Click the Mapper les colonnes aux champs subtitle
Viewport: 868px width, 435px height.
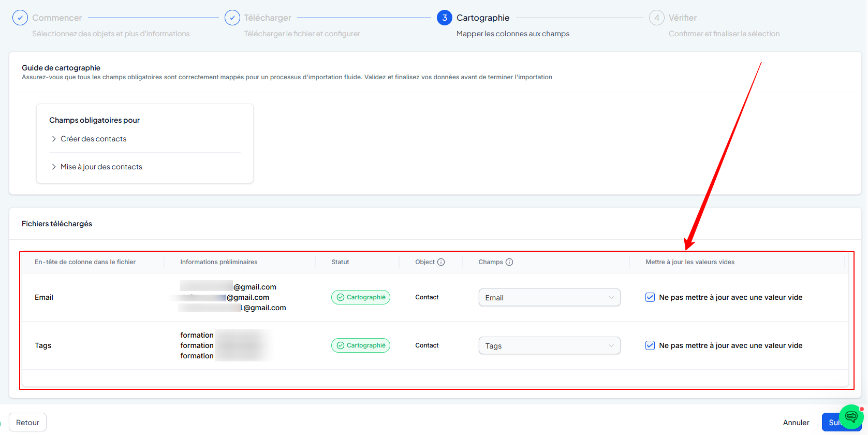click(513, 34)
